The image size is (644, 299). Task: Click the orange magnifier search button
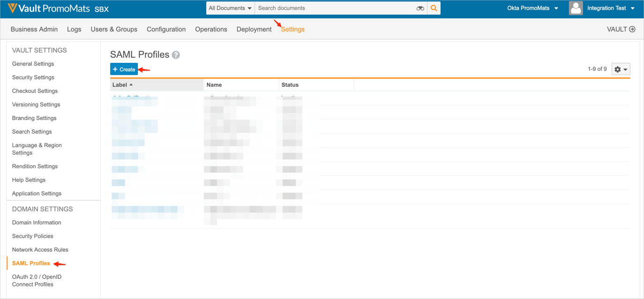coord(434,8)
